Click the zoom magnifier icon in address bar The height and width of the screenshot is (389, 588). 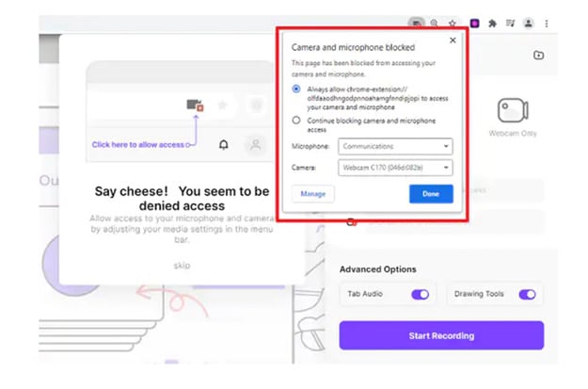(434, 23)
